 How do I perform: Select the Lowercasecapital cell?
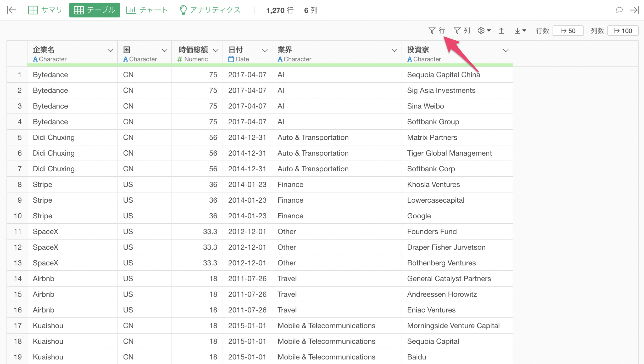(x=457, y=200)
